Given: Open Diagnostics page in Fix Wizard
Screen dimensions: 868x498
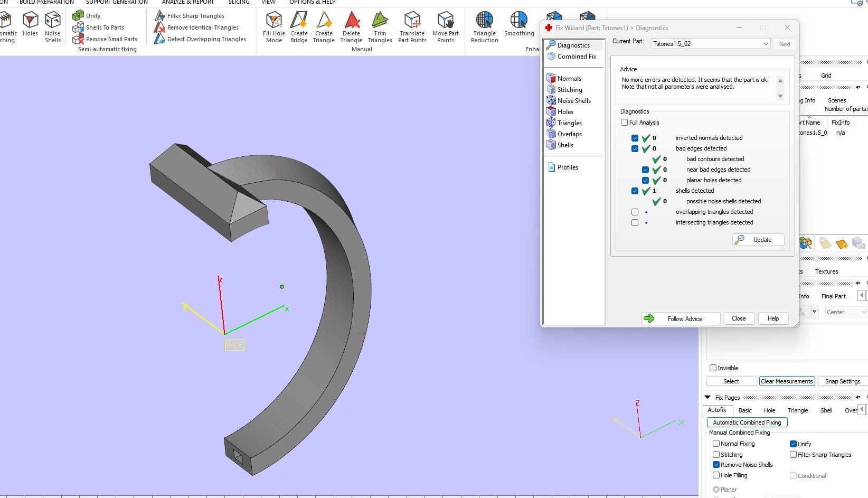Looking at the screenshot, I should click(573, 45).
